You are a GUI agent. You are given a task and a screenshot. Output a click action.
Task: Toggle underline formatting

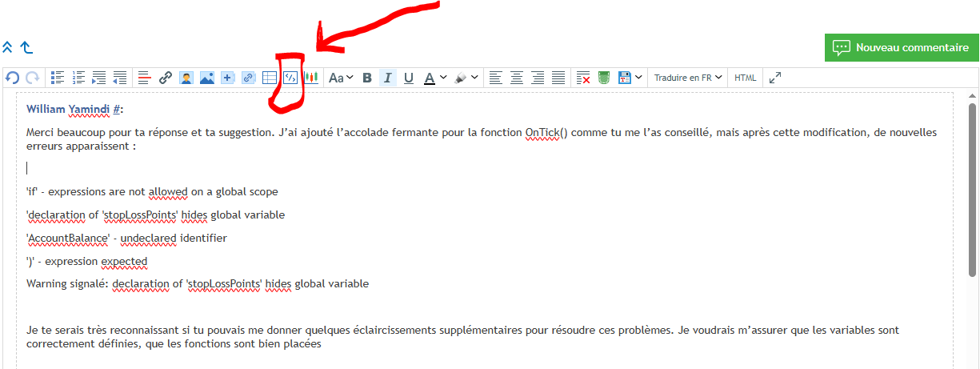pos(409,78)
